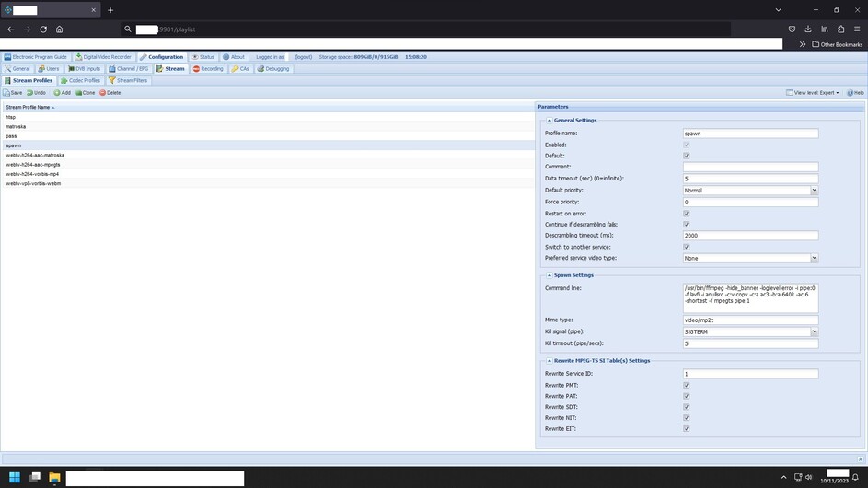
Task: Click the Profile name input field
Action: 750,134
